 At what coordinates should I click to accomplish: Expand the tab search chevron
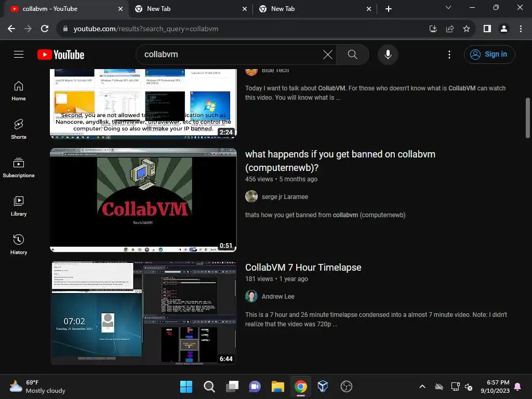tap(448, 7)
